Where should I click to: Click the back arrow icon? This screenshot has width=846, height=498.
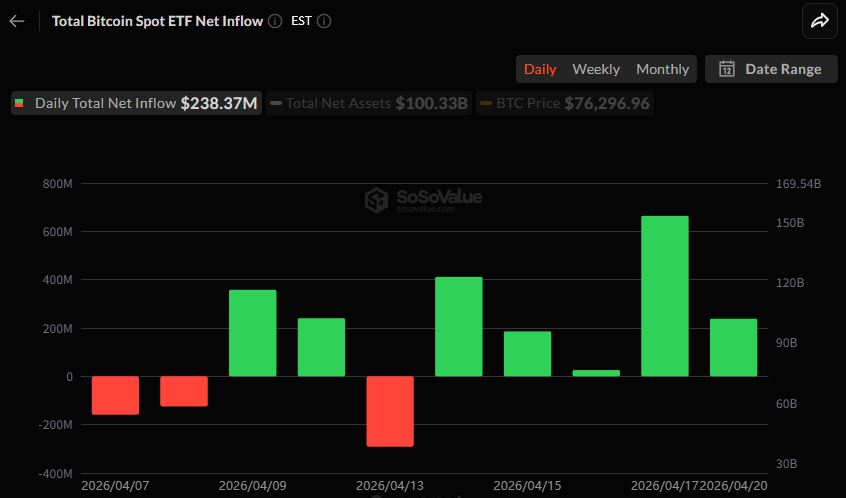(17, 21)
